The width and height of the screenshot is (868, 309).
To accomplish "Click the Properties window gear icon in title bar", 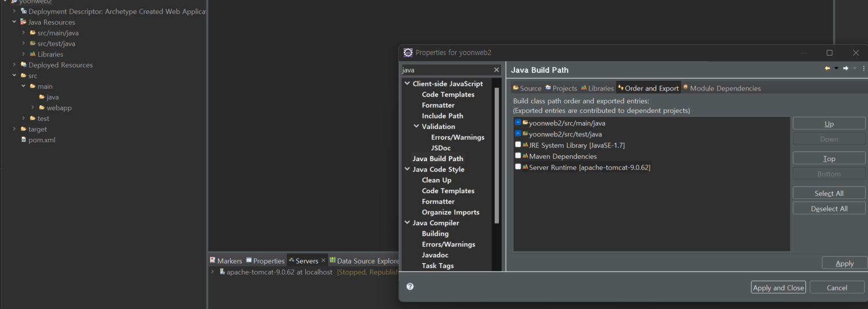I will tap(408, 52).
